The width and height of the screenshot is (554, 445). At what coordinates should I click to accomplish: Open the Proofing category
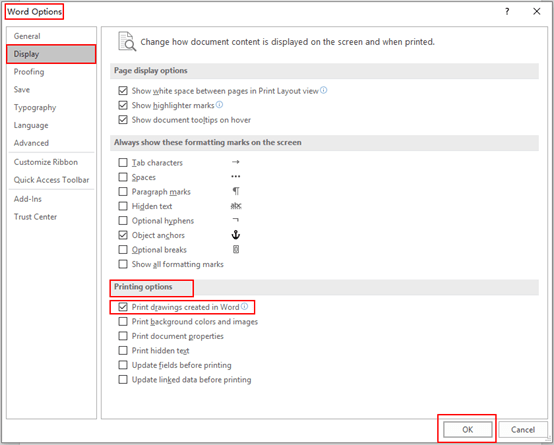click(29, 72)
